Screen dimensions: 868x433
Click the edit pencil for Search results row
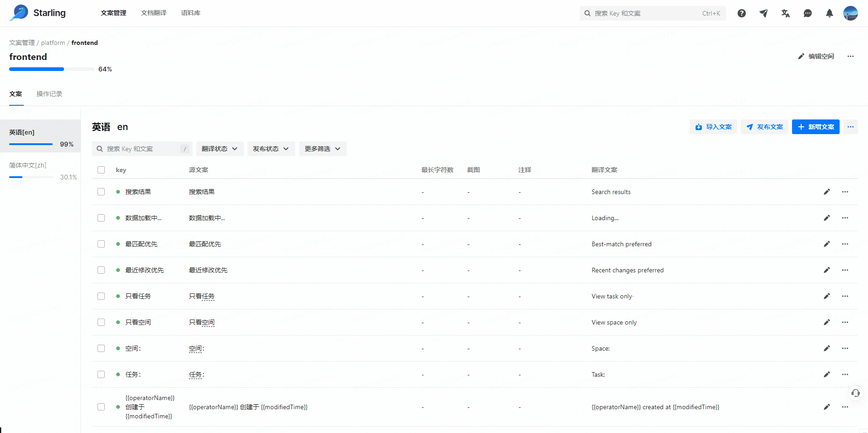pos(826,192)
